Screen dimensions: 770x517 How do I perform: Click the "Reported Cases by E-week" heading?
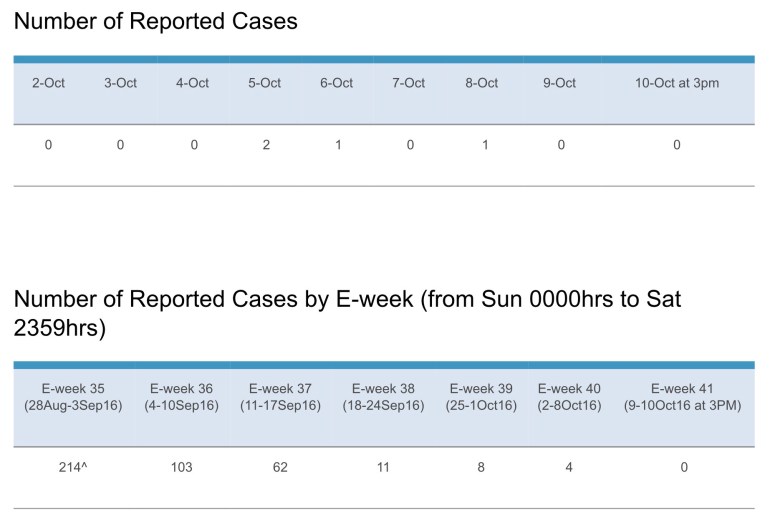347,312
